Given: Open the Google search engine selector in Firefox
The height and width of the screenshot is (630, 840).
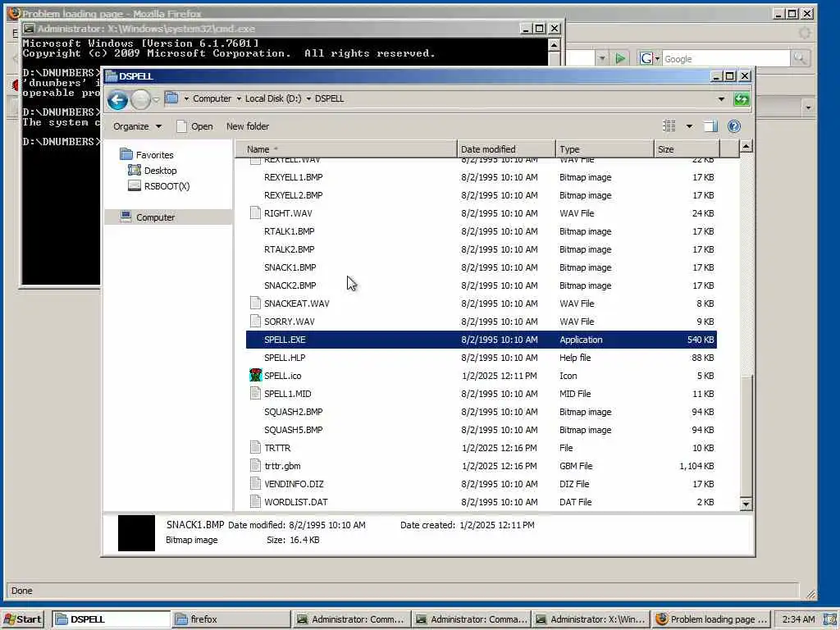Looking at the screenshot, I should tap(650, 58).
